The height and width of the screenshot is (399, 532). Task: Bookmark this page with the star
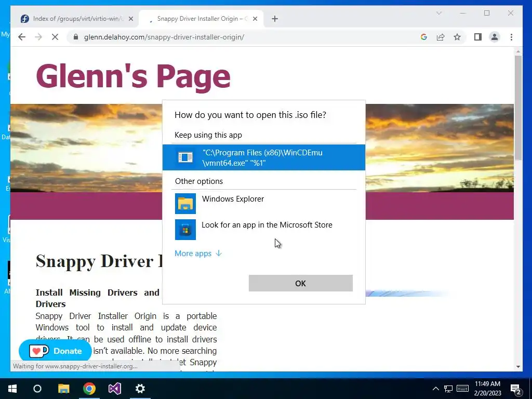(x=457, y=37)
